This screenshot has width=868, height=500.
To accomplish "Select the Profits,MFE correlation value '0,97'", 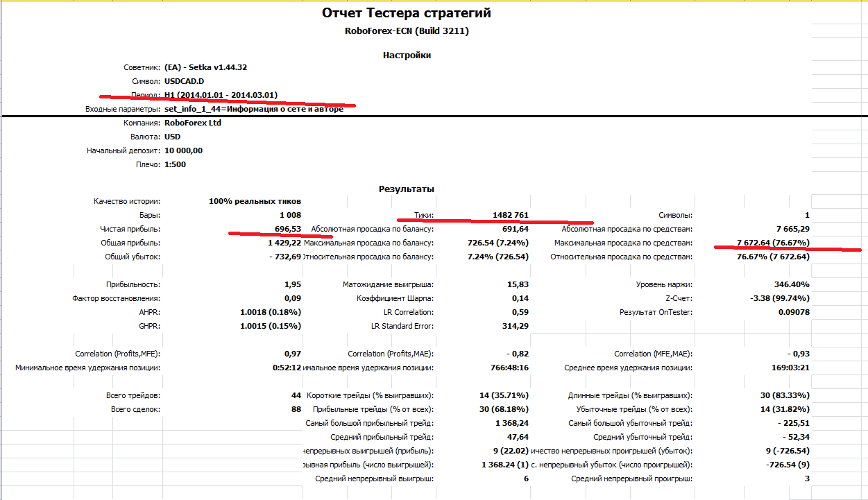I will (x=293, y=354).
